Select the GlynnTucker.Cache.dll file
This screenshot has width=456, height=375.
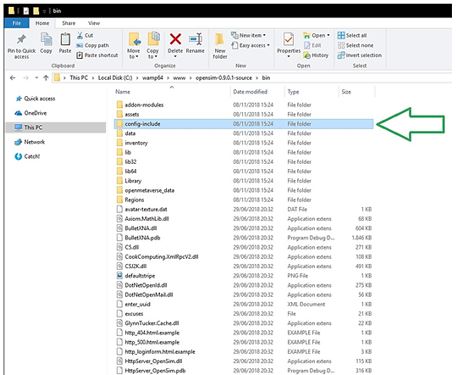coord(152,323)
